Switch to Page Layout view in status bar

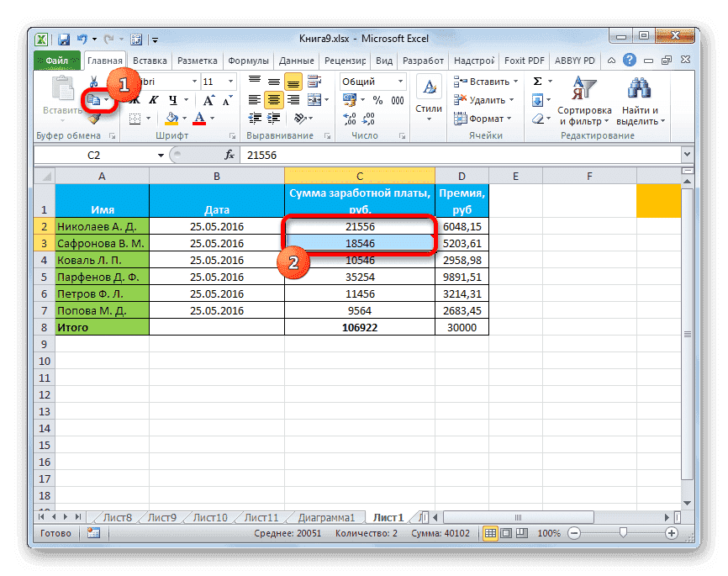(506, 532)
